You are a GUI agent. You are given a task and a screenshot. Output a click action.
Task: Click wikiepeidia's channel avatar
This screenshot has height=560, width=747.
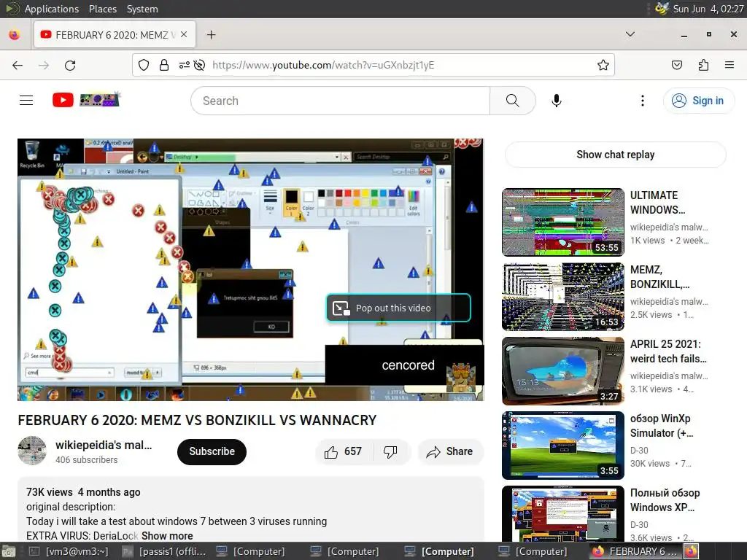(x=32, y=451)
